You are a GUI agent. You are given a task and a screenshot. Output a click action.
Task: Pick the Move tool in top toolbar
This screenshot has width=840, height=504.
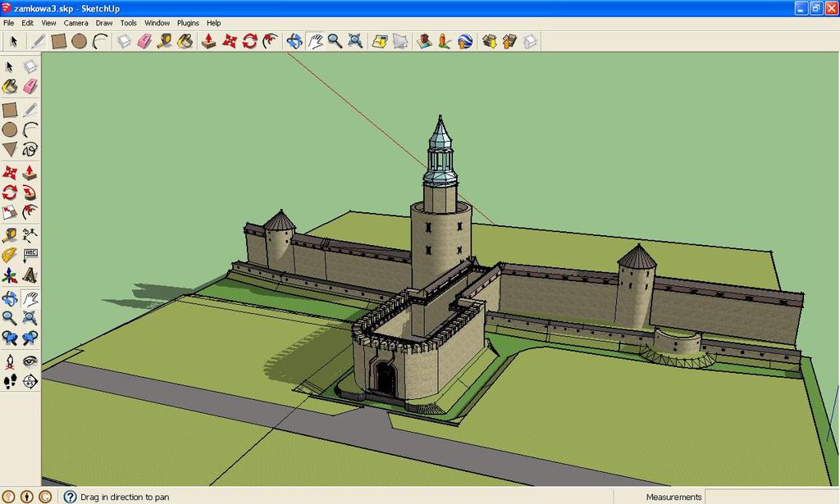click(230, 41)
